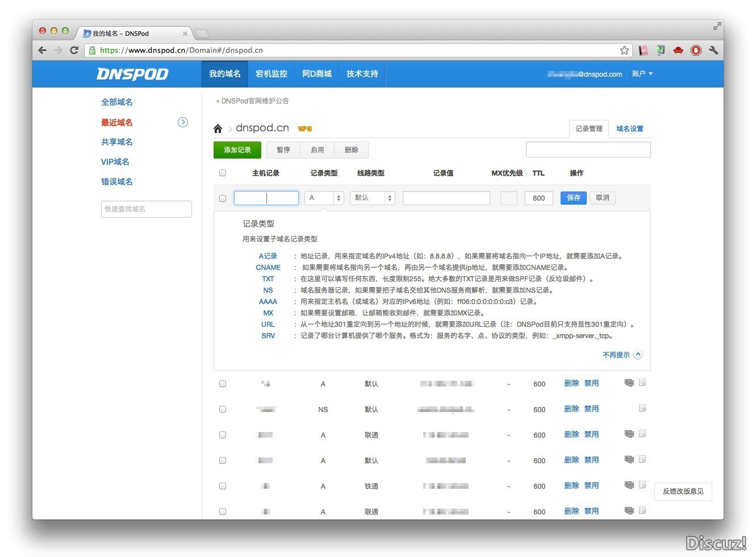
Task: Click the circled chevron next to 不再提示
Action: click(x=638, y=355)
